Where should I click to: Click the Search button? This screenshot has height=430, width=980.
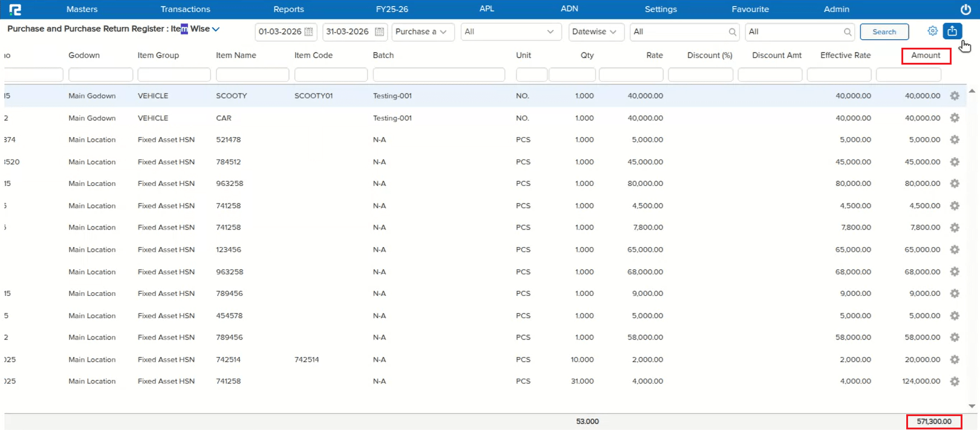point(884,31)
